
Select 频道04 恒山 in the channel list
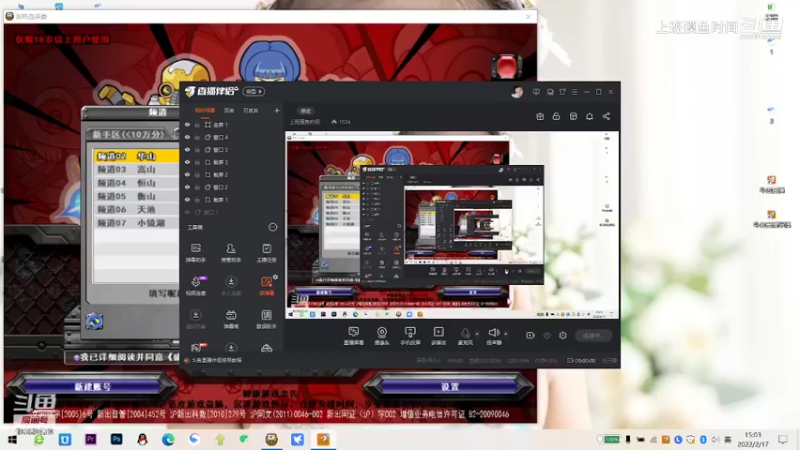tap(136, 183)
